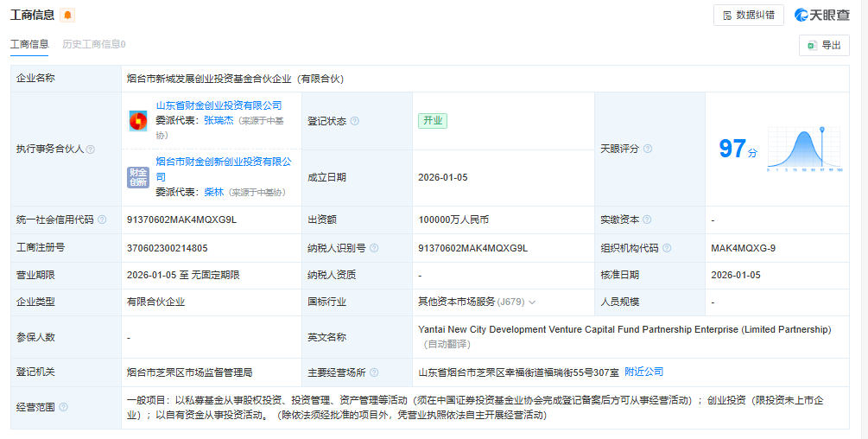This screenshot has width=868, height=439.
Task: Click the orange bell alert icon
Action: (x=68, y=16)
